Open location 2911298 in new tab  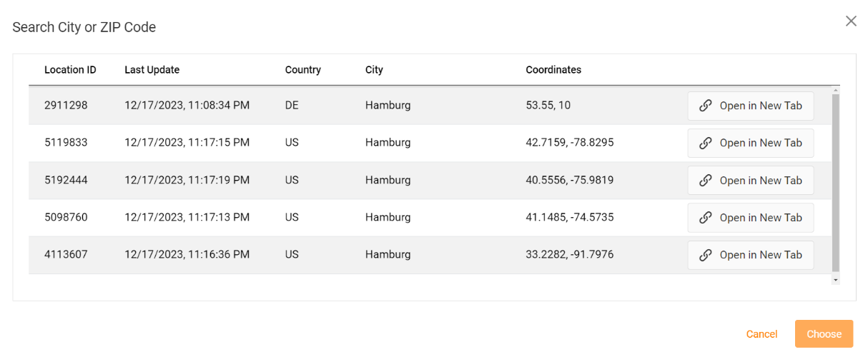pyautogui.click(x=751, y=106)
